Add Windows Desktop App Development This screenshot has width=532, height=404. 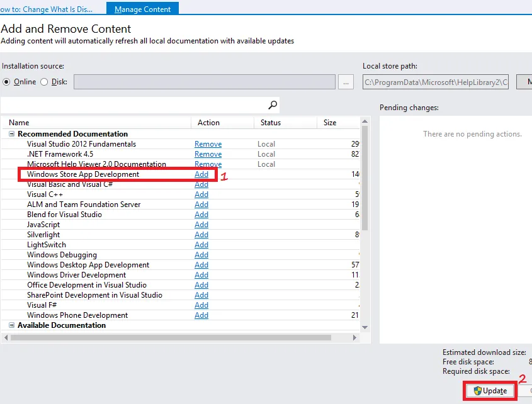[x=201, y=265]
